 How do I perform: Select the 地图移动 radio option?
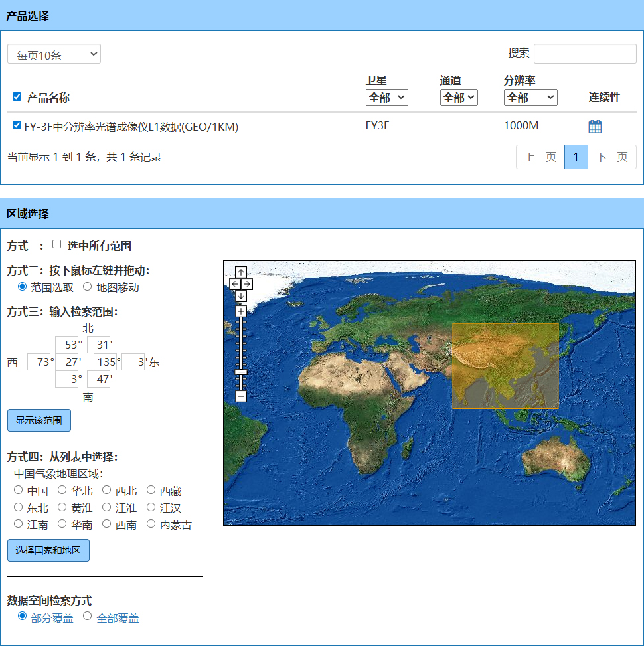[87, 287]
